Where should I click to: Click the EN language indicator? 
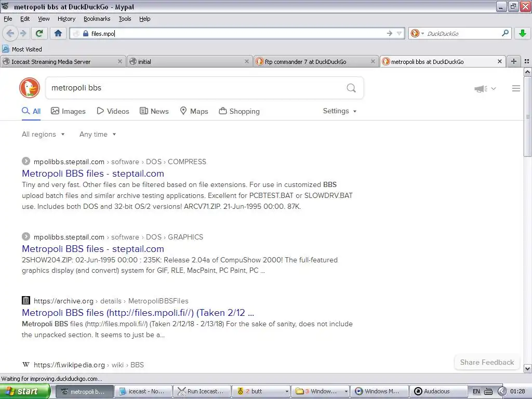point(476,391)
